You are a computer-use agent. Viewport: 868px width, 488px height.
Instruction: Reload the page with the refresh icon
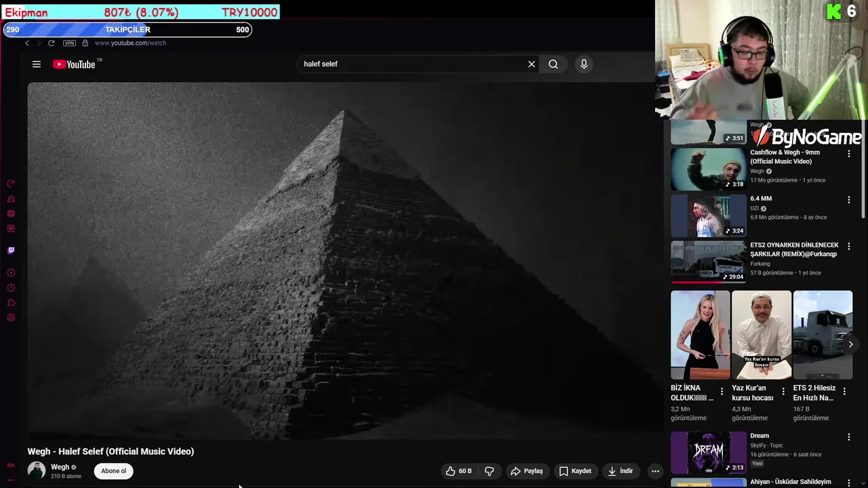pyautogui.click(x=51, y=43)
